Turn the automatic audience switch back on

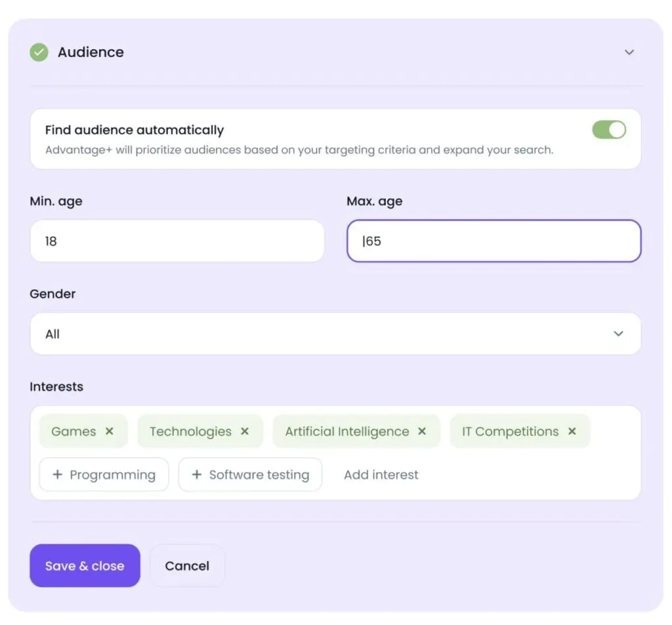pyautogui.click(x=609, y=129)
